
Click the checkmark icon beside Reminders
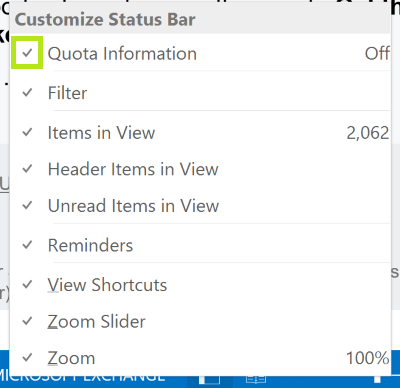tap(27, 245)
